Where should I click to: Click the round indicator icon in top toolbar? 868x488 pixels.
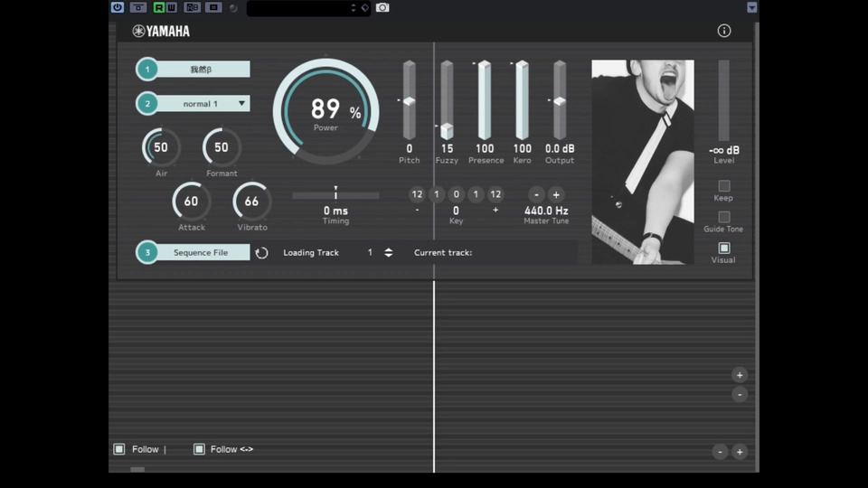click(233, 8)
